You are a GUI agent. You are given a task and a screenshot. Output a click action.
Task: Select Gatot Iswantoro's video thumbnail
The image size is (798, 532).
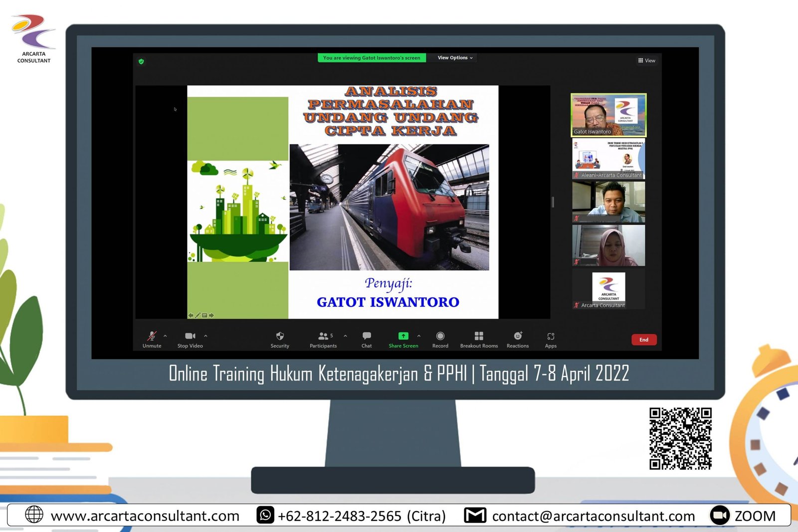608,115
